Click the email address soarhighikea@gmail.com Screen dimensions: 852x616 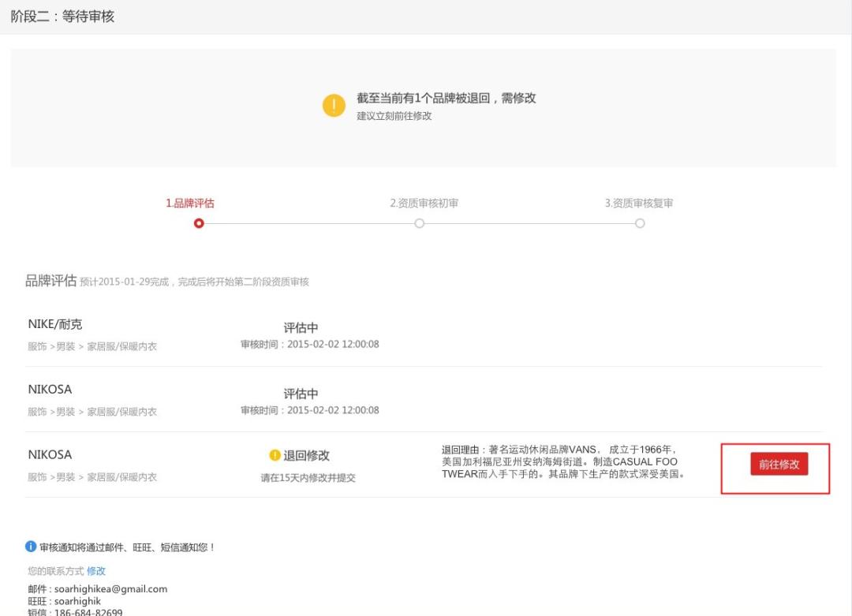[x=110, y=588]
